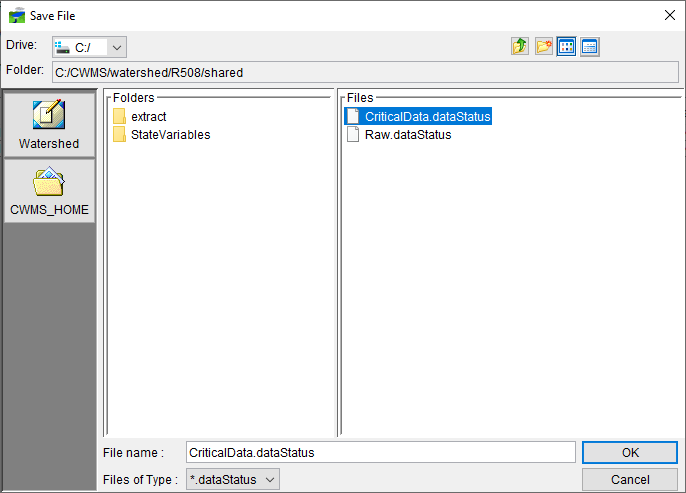Click the OK button
The image size is (686, 493).
pyautogui.click(x=630, y=452)
